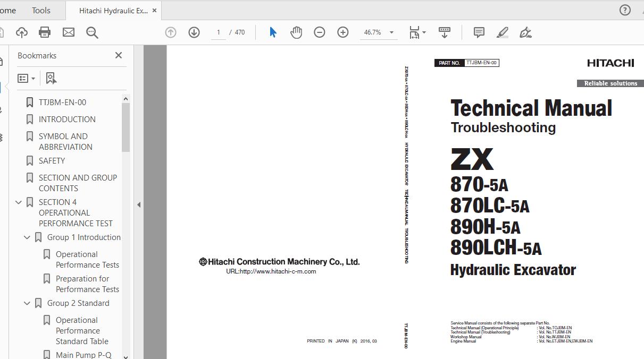Click the TTJBM-EN-00 part number box
The height and width of the screenshot is (359, 644).
point(482,63)
